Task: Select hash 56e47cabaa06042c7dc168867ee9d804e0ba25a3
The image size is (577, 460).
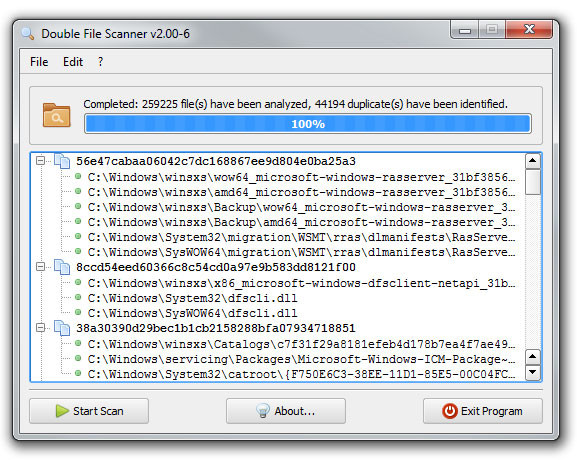Action: click(216, 161)
